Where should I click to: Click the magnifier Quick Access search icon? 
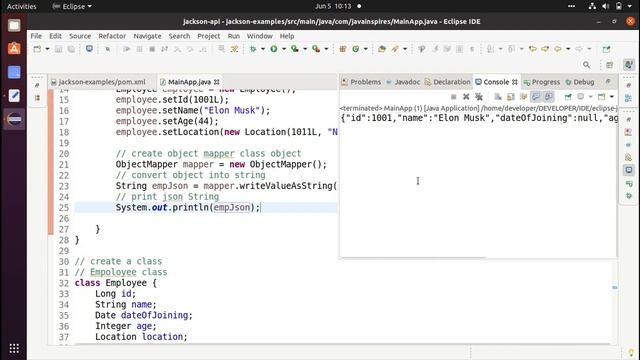click(x=587, y=65)
